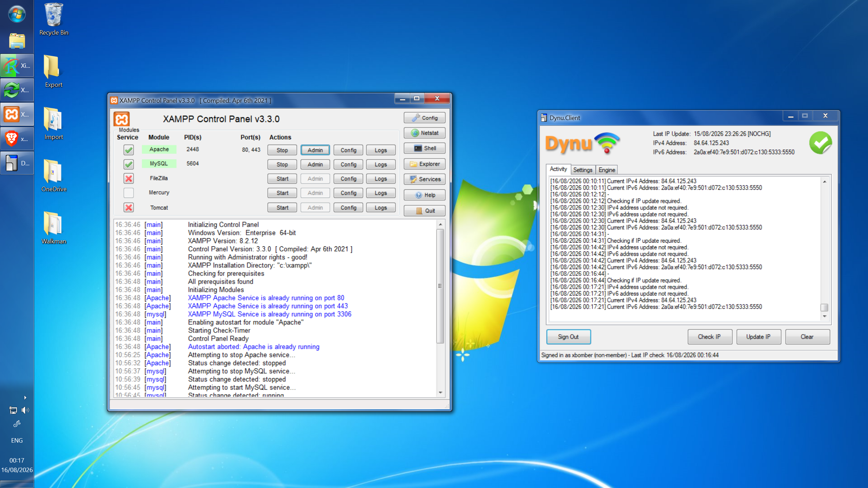Open XAMPP global Config with the wrench icon
The width and height of the screenshot is (868, 488).
pyautogui.click(x=425, y=118)
